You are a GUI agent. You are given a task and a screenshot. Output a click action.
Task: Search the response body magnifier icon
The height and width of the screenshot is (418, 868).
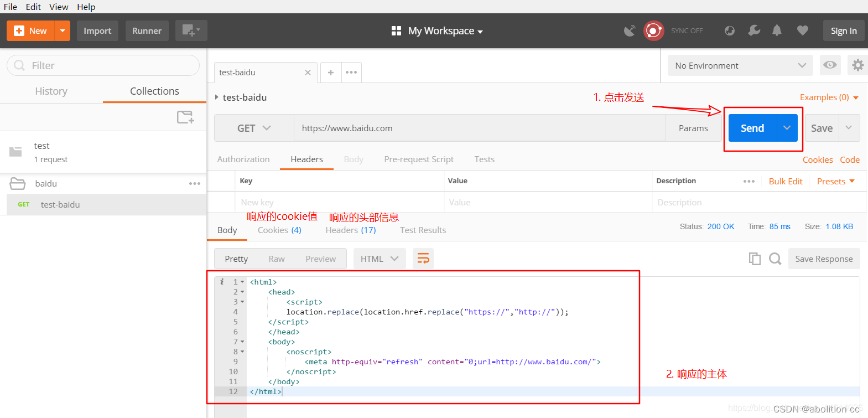click(x=775, y=259)
